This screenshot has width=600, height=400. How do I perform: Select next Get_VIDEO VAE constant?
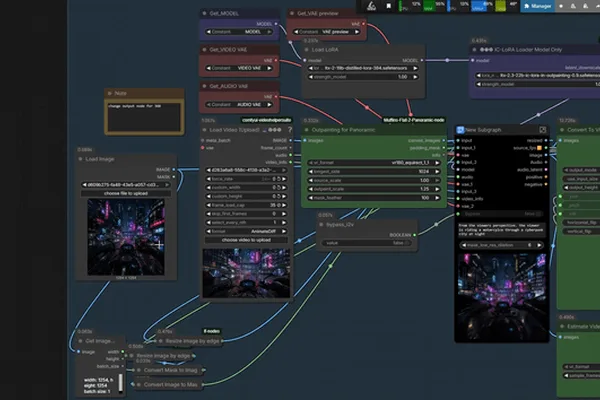click(269, 68)
